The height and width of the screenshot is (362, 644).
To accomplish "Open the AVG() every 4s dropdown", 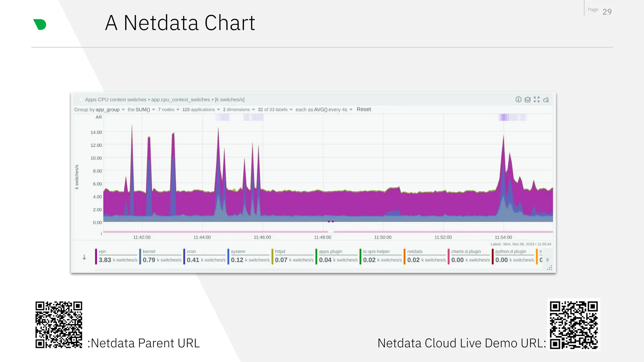I will [x=324, y=110].
